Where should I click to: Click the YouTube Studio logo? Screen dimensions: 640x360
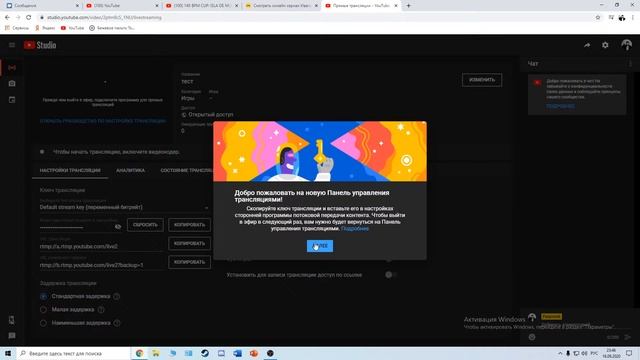tap(40, 45)
